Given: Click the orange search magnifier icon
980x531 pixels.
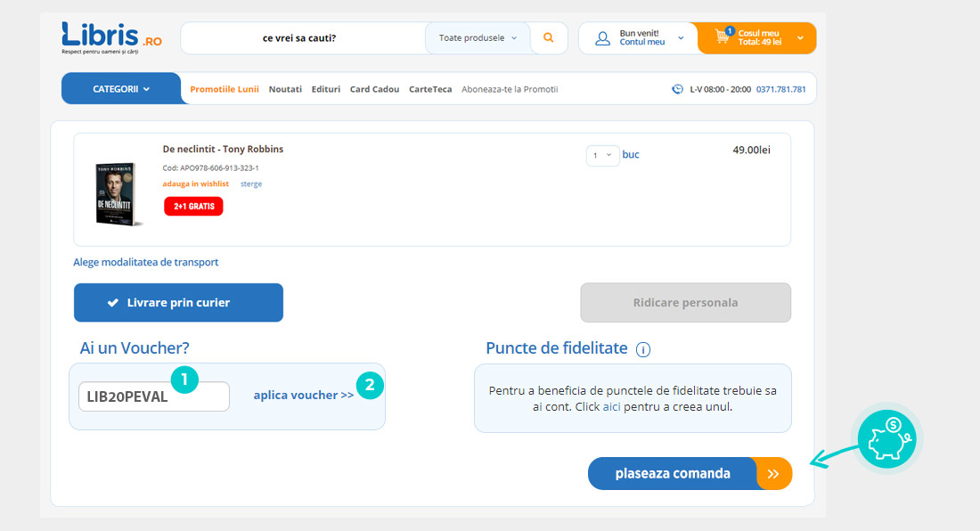Looking at the screenshot, I should [x=548, y=37].
